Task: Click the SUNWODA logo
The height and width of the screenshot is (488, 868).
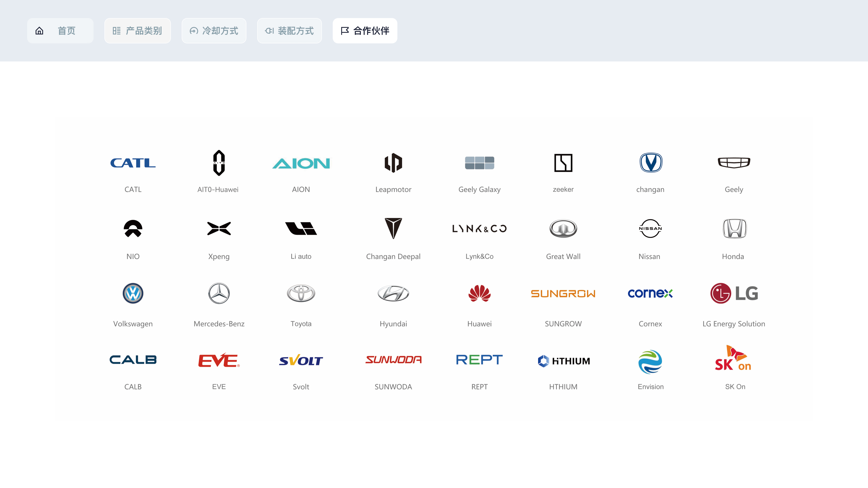Action: point(393,360)
